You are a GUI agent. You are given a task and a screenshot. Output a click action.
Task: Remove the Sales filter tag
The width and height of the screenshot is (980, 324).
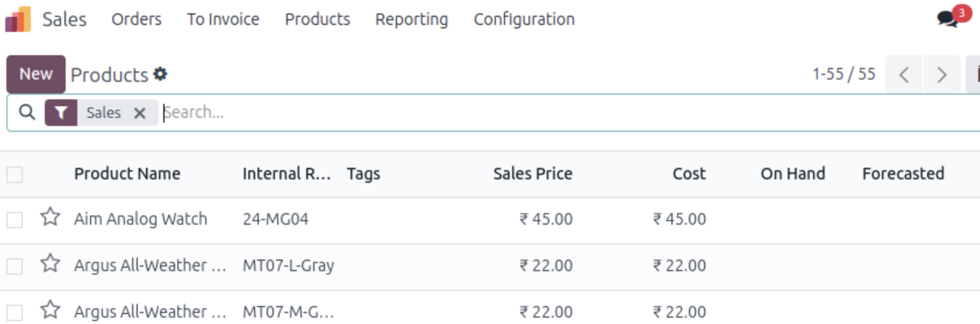(140, 113)
